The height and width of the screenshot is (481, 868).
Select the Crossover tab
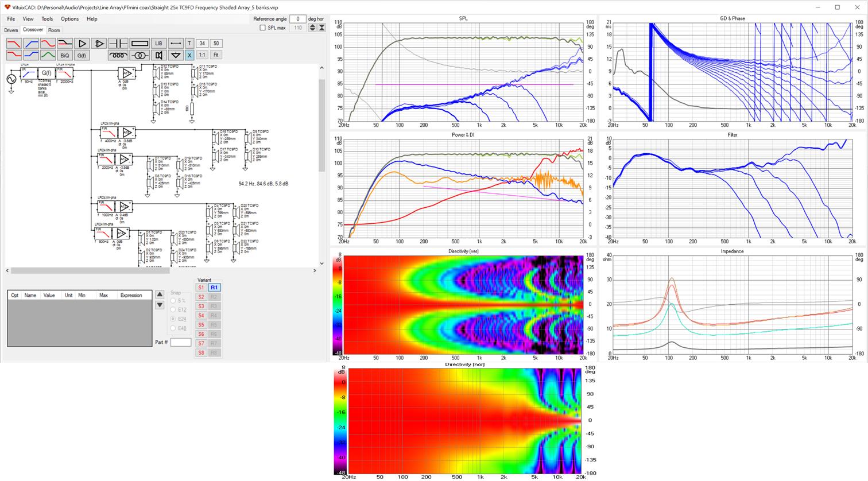click(33, 30)
